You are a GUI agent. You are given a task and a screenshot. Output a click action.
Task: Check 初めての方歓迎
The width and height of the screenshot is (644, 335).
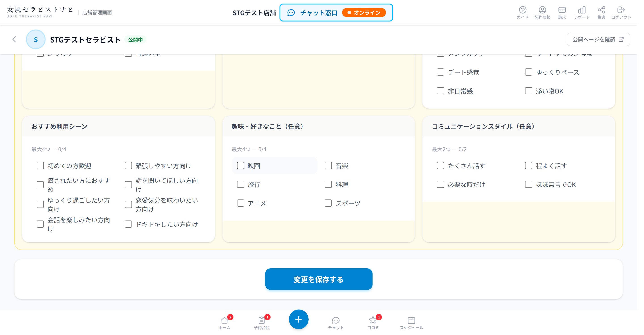40,167
